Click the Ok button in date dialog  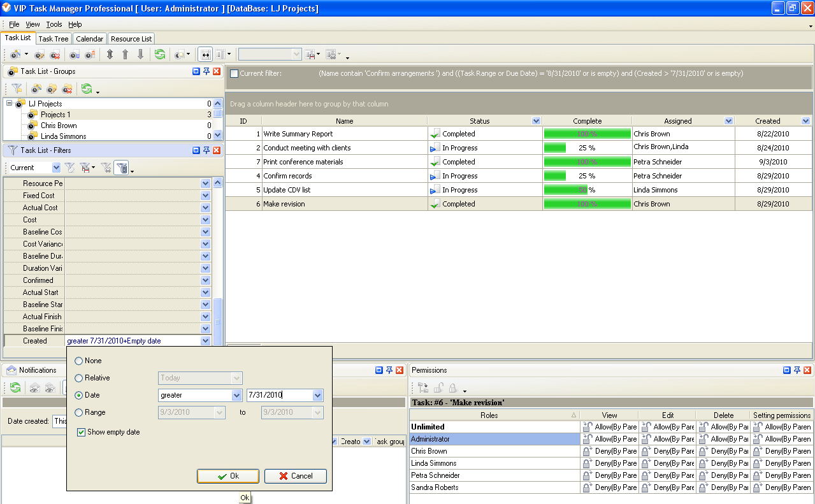pyautogui.click(x=227, y=476)
